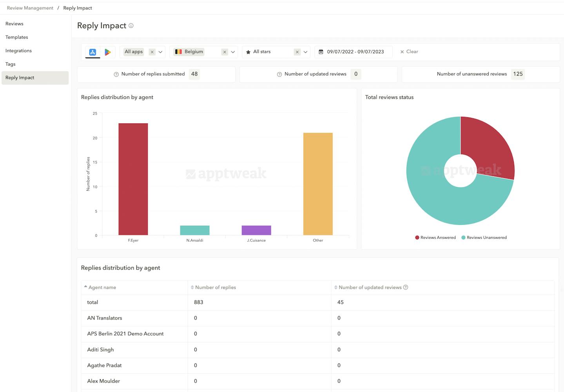Remove the All apps filter tag
Viewport: 564px width, 392px height.
point(152,52)
